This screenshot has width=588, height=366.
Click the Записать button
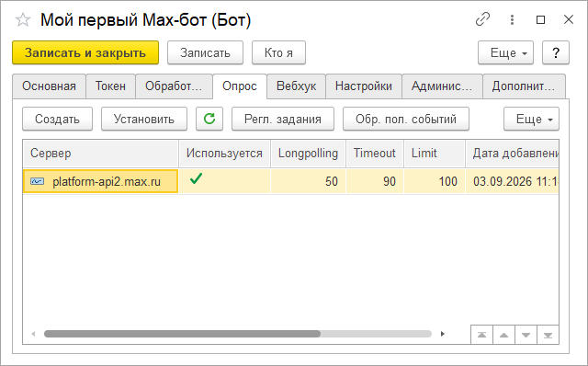click(205, 53)
